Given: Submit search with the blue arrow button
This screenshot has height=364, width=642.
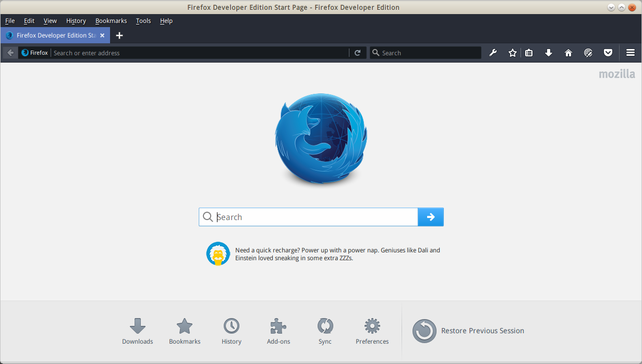Looking at the screenshot, I should pos(430,217).
